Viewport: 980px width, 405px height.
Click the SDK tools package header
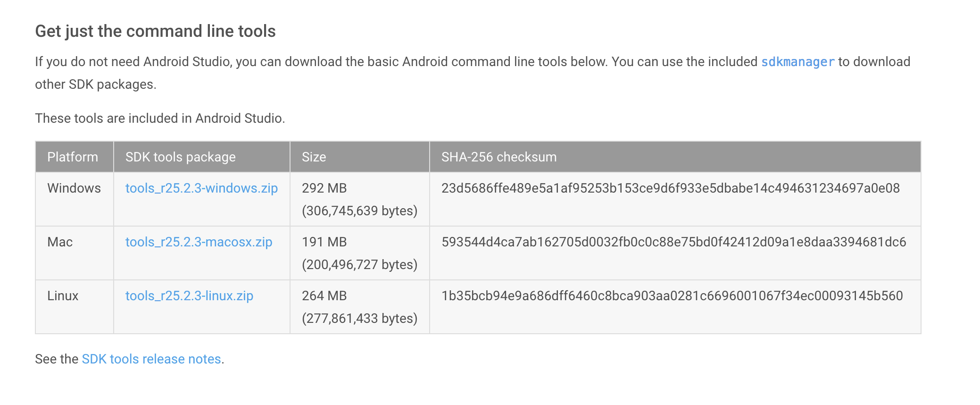pyautogui.click(x=180, y=157)
